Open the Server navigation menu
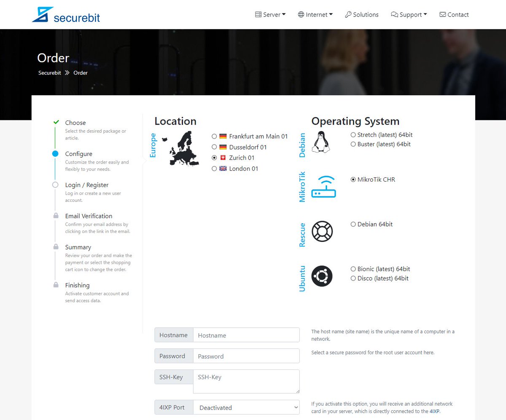 coord(270,15)
